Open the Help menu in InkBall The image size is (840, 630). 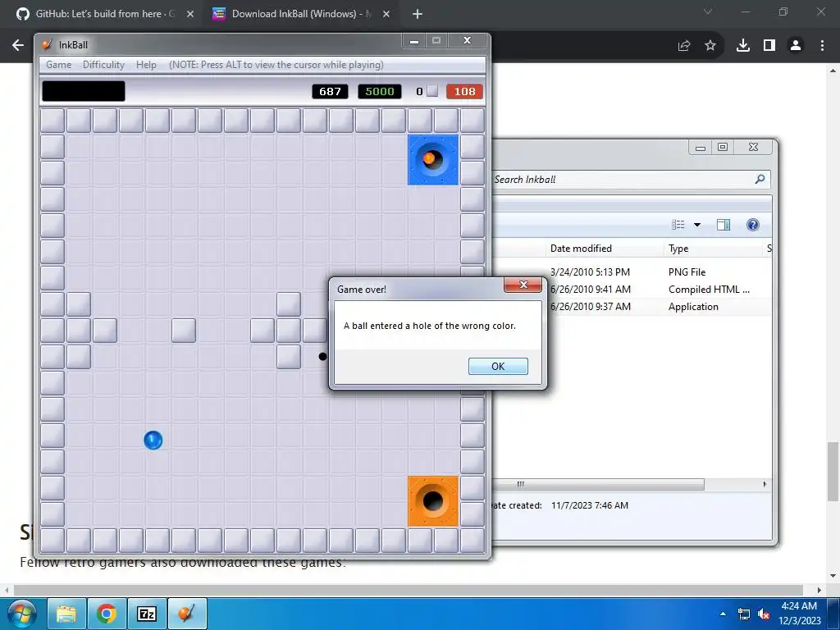click(146, 65)
